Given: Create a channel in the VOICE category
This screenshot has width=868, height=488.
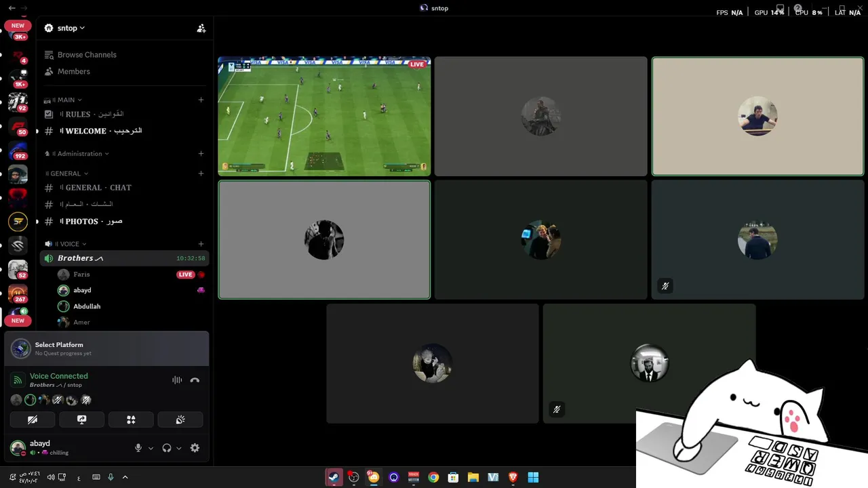Looking at the screenshot, I should [x=201, y=244].
